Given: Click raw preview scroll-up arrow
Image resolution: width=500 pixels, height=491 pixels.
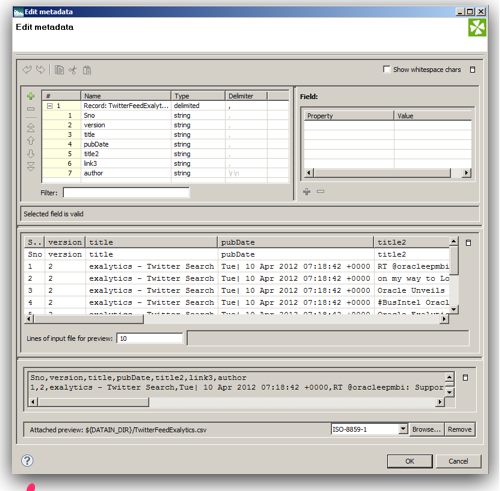Looking at the screenshot, I should tap(449, 377).
